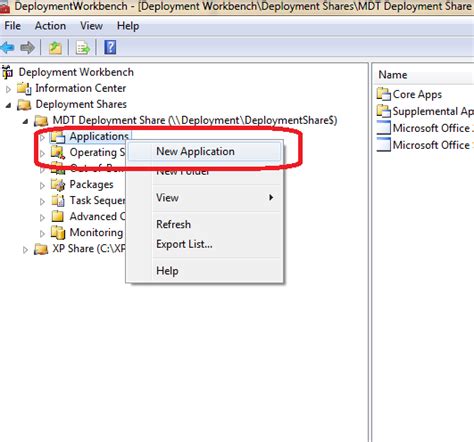Click the Forward arrow toolbar icon
Image resolution: width=474 pixels, height=442 pixels.
point(27,48)
